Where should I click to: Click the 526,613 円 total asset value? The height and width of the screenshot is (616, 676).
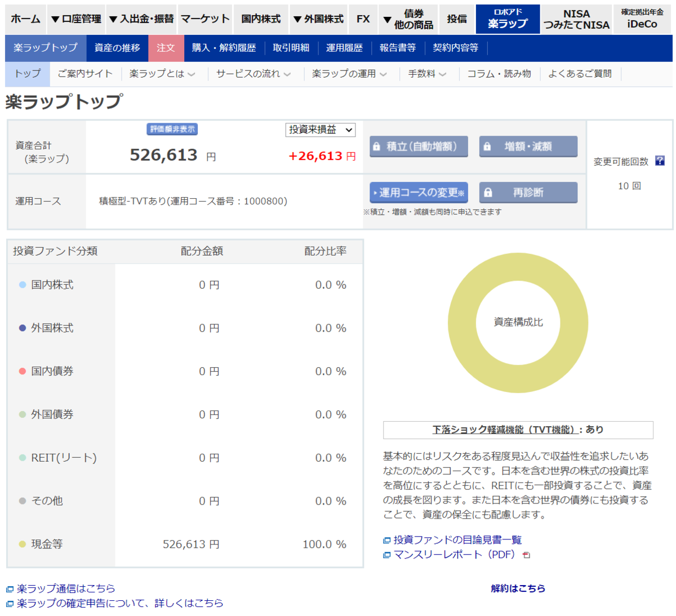pos(172,155)
